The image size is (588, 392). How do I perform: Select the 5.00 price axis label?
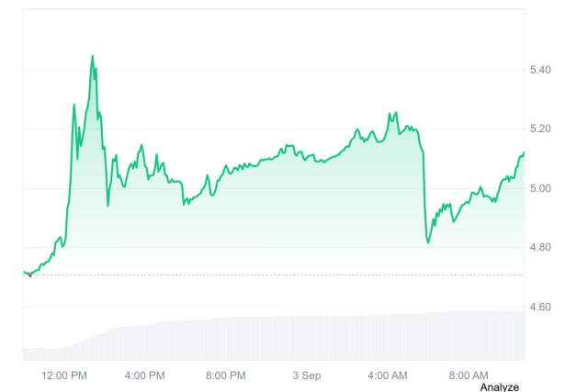pos(543,188)
